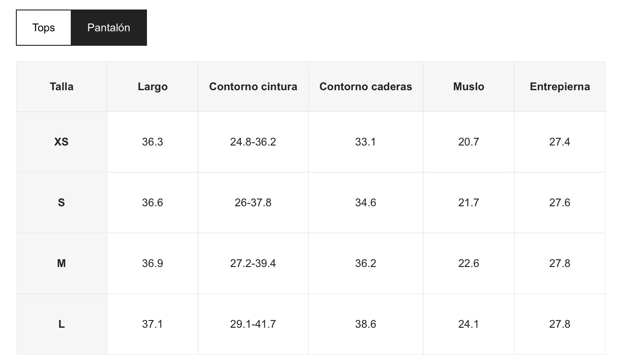Click the Entrepierna column header
This screenshot has width=625, height=364.
click(x=560, y=87)
